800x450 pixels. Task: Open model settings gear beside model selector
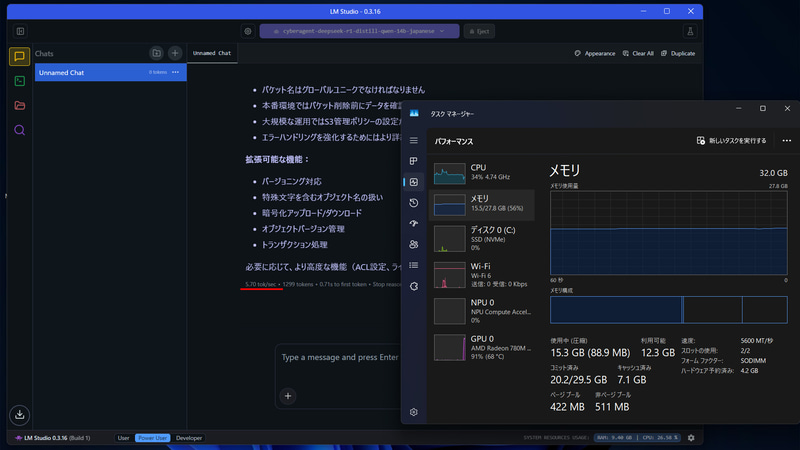[x=248, y=31]
